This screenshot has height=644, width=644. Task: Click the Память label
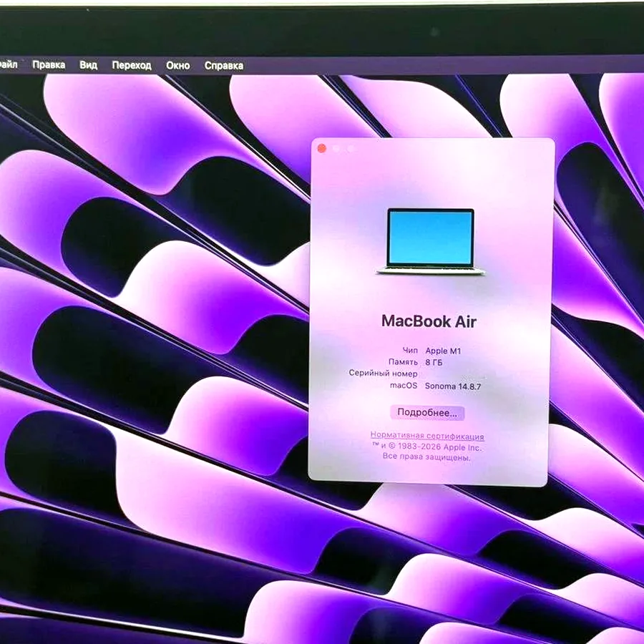point(403,362)
